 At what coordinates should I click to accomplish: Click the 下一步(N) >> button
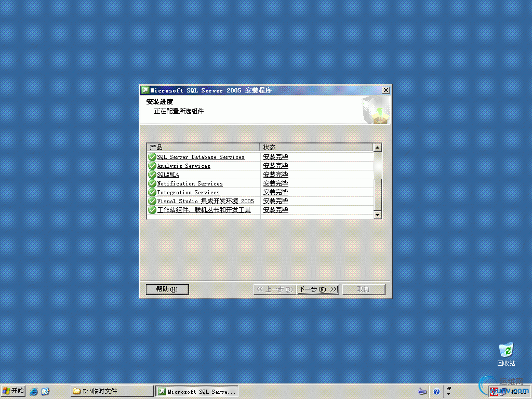point(318,289)
